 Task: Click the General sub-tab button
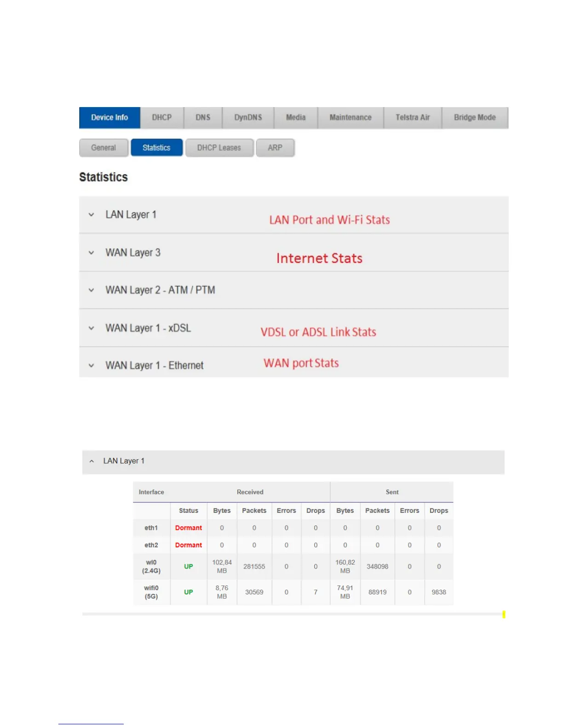pyautogui.click(x=103, y=148)
